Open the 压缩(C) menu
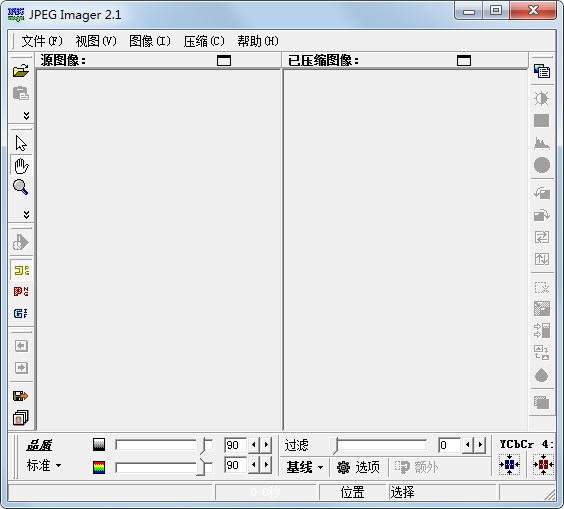Screen dimensions: 564x509 point(204,41)
